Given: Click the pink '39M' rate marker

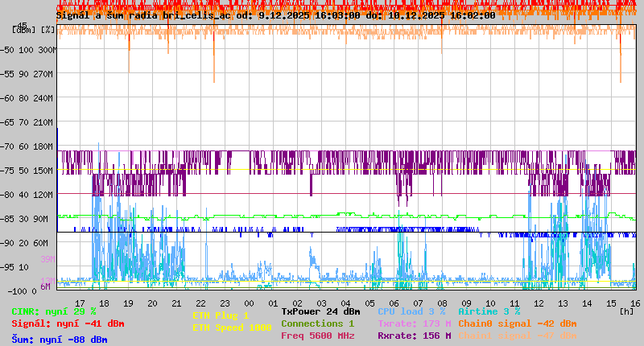Looking at the screenshot, I should (x=47, y=259).
